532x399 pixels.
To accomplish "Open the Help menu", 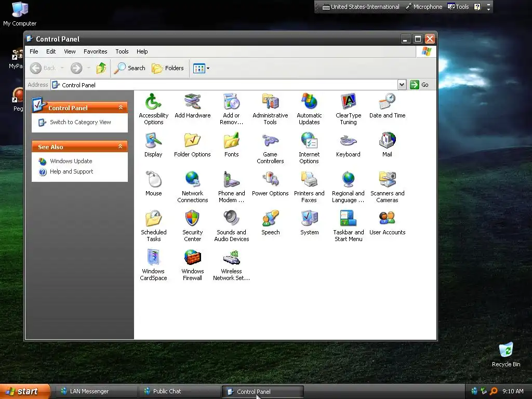I will pyautogui.click(x=142, y=51).
